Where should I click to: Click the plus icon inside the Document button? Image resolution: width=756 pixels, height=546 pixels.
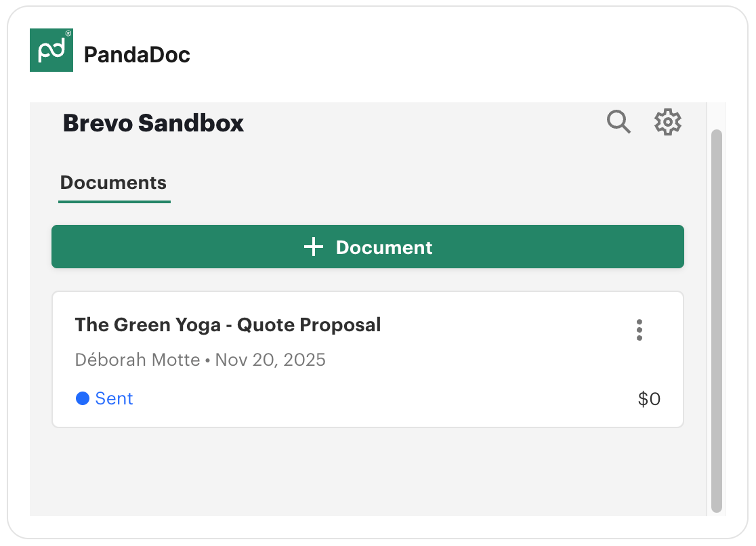[313, 247]
